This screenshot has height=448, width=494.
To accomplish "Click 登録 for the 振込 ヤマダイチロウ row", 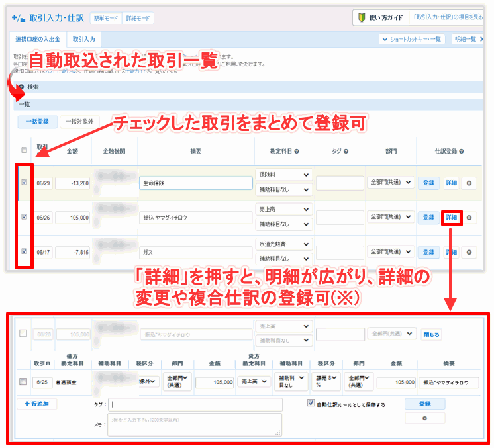I will click(x=428, y=218).
